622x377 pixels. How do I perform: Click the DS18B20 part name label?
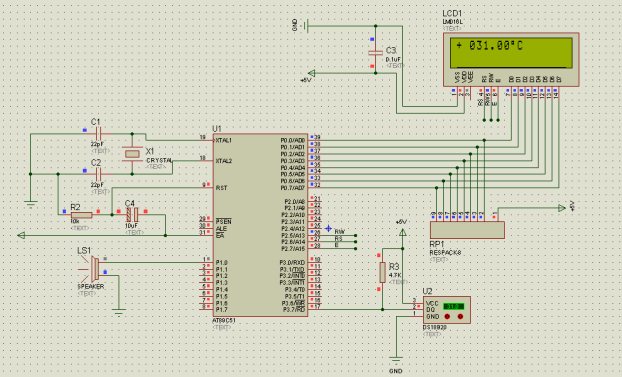434,328
